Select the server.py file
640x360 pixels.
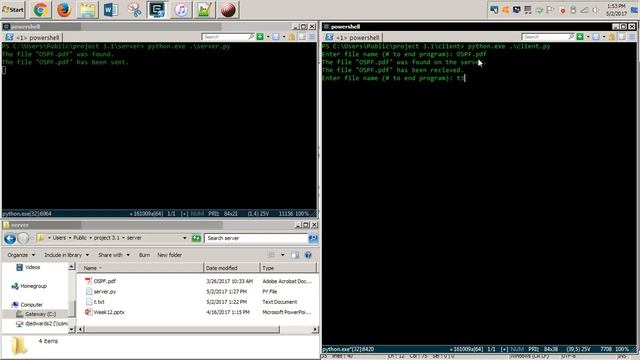coord(104,292)
